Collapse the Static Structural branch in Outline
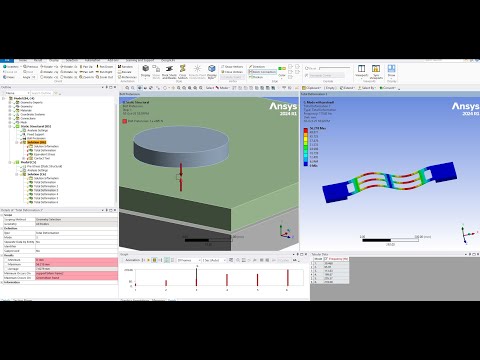Screen dimensions: 480x360 coord(10,126)
